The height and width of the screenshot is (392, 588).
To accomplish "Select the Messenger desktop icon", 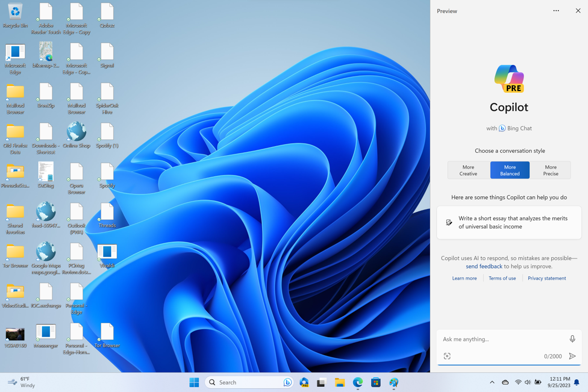I will [x=46, y=336].
